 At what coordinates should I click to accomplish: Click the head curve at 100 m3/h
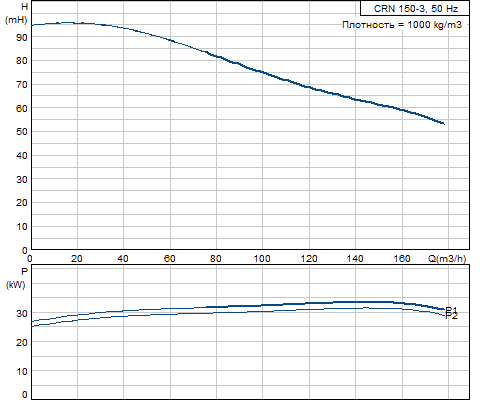click(262, 72)
